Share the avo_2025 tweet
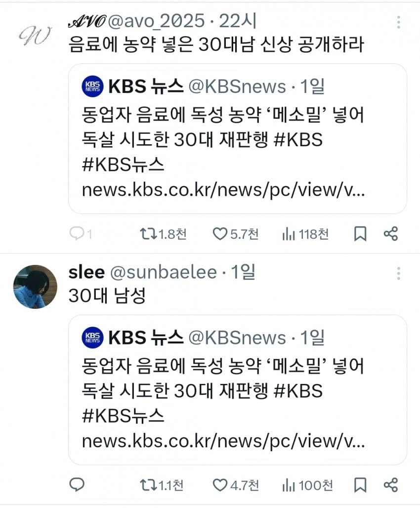 (390, 234)
